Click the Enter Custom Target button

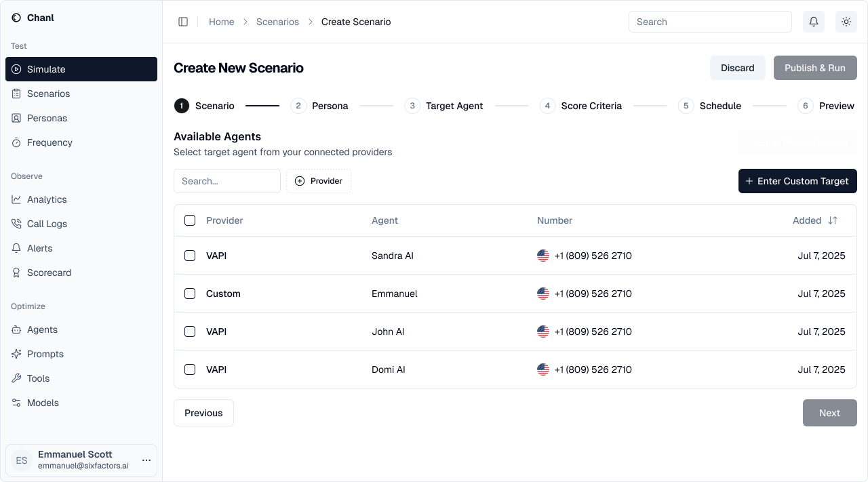click(x=797, y=181)
